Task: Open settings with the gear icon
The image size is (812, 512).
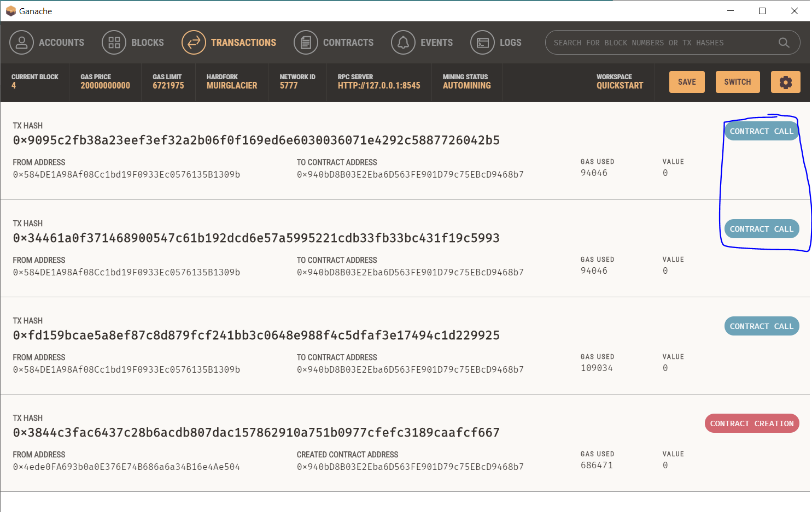Action: point(785,82)
